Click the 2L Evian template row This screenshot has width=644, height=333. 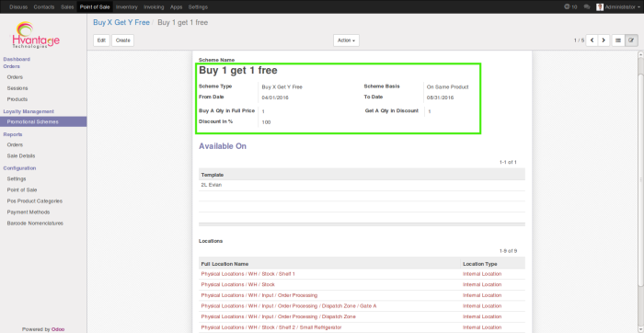[x=362, y=185]
